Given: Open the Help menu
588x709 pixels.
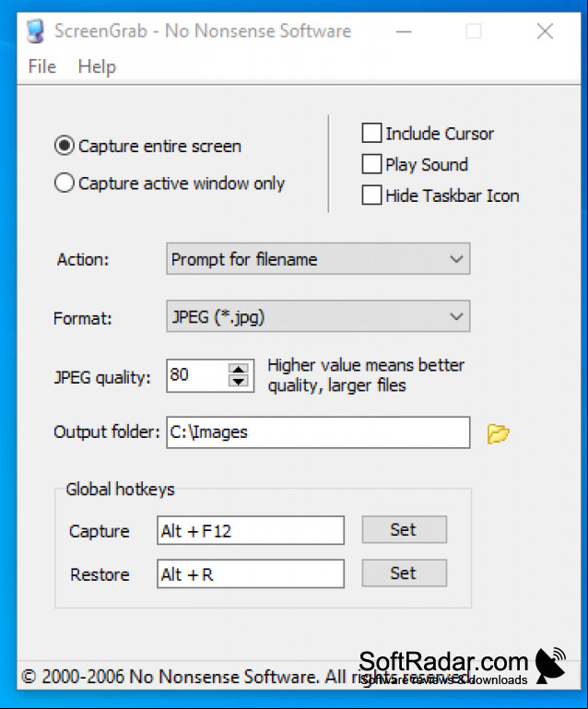Looking at the screenshot, I should 97,66.
